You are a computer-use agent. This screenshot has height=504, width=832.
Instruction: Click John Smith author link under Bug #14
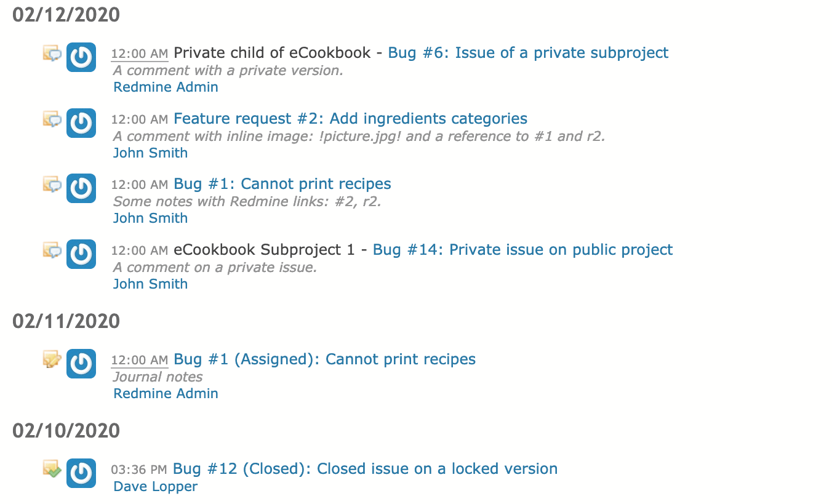pos(151,284)
